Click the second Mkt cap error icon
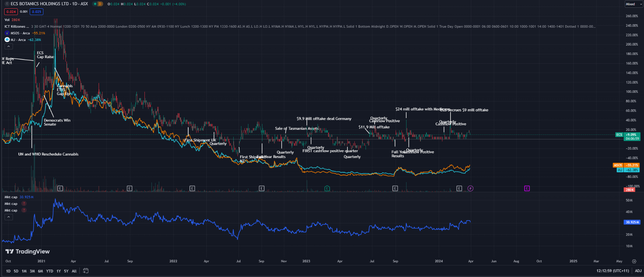The image size is (644, 277). (24, 203)
